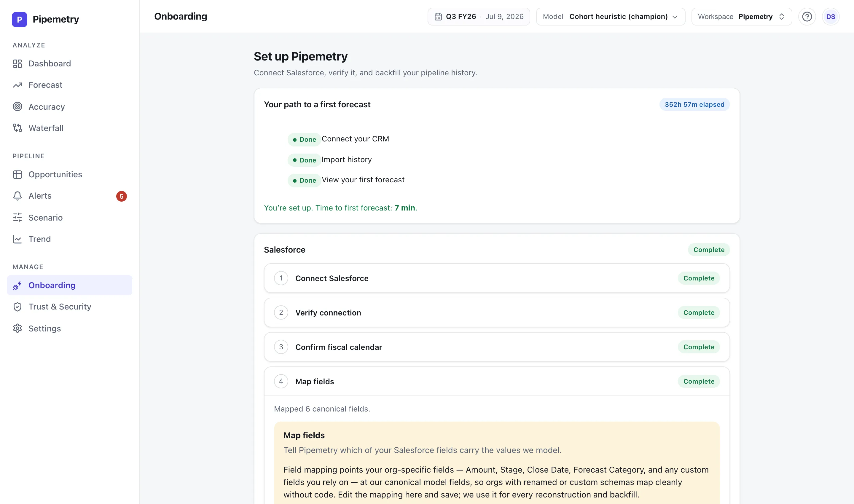Click Complete badge on Verify connection row
Image resolution: width=854 pixels, height=504 pixels.
coord(699,312)
